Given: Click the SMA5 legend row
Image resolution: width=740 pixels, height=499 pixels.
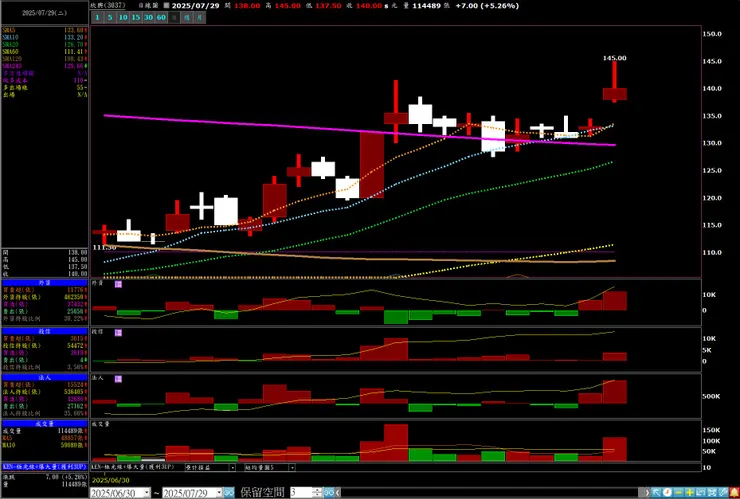Looking at the screenshot, I should coord(44,30).
